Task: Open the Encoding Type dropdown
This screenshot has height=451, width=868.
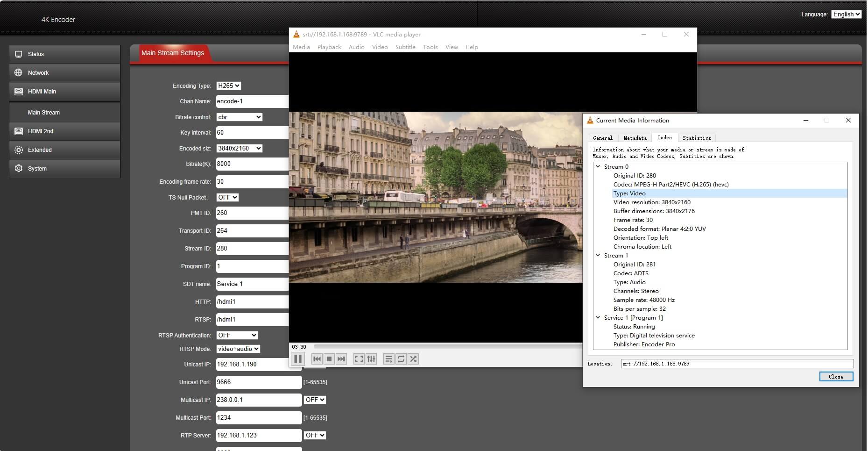Action: coord(229,86)
